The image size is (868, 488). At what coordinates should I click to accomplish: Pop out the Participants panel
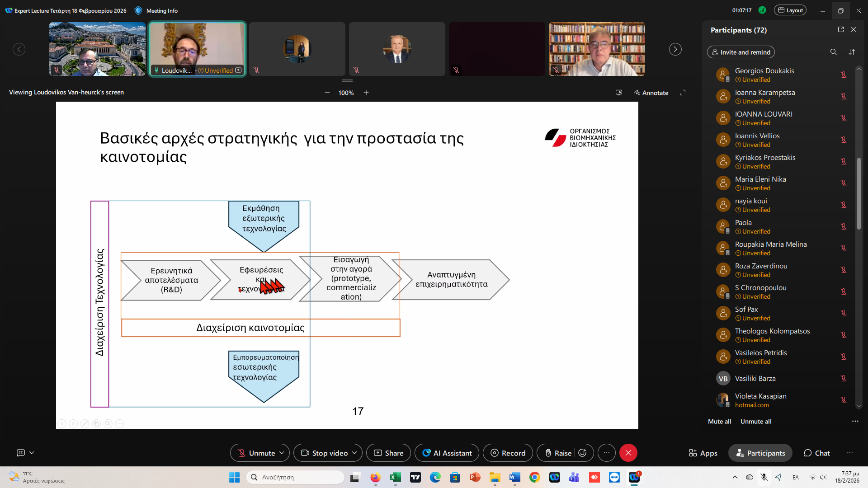pos(841,29)
